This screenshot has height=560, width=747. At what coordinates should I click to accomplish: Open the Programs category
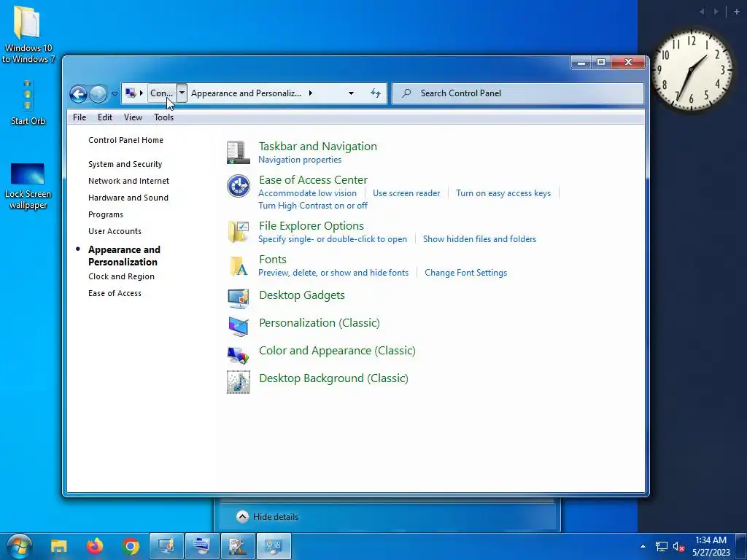coord(106,214)
